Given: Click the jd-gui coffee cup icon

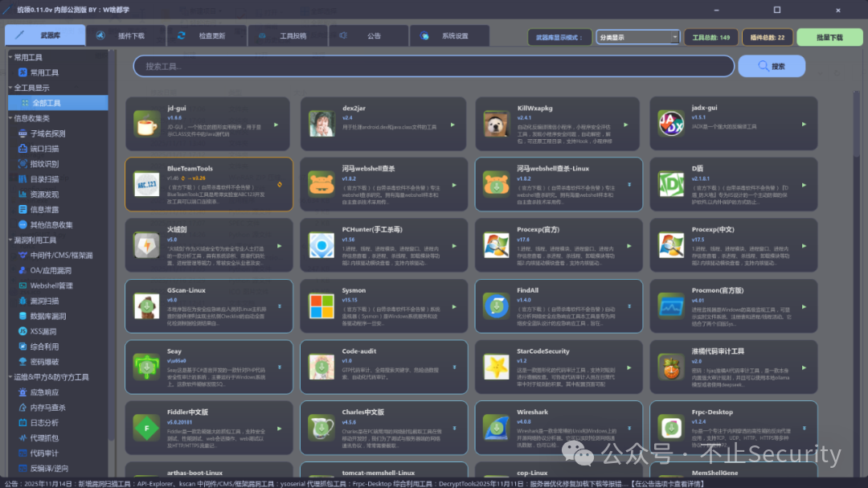Looking at the screenshot, I should coord(147,124).
